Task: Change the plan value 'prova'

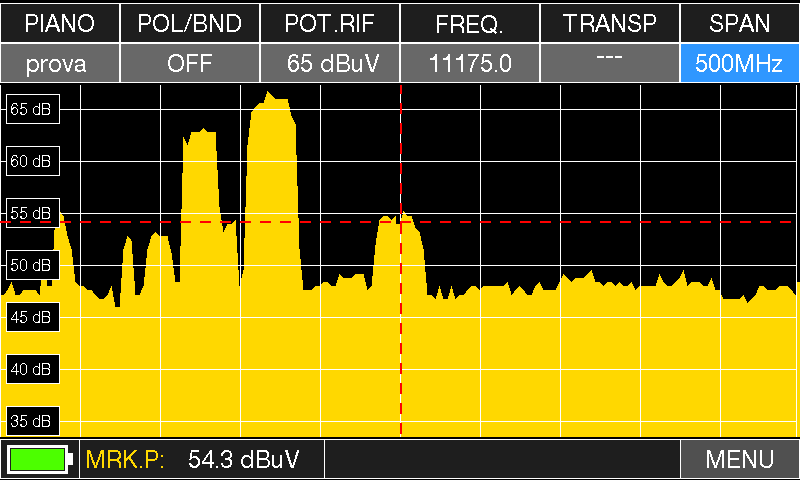Action: coord(60,63)
